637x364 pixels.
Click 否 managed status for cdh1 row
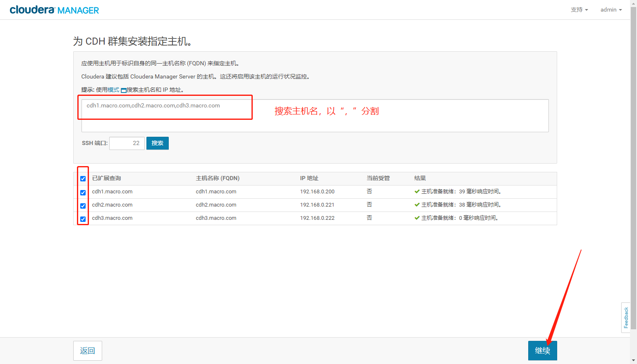[x=369, y=191]
